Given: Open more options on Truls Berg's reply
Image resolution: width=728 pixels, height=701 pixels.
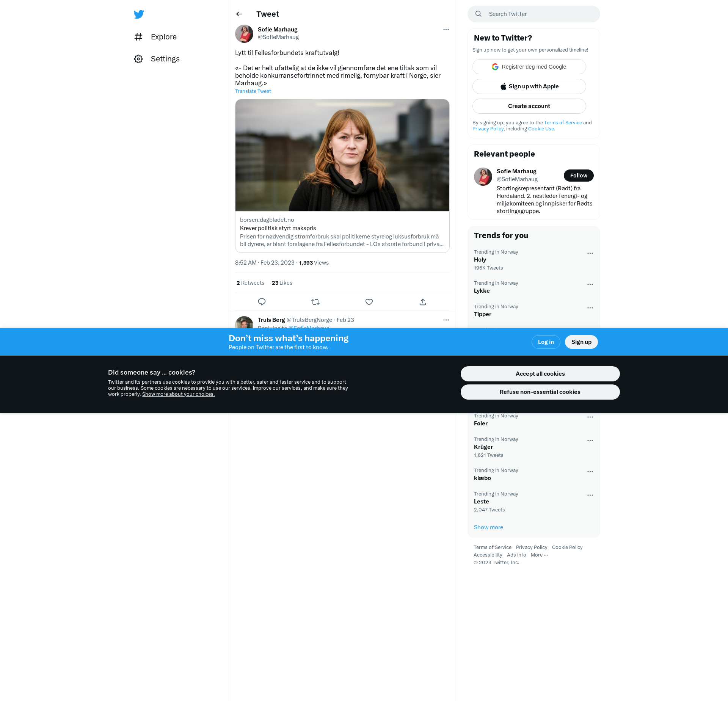Looking at the screenshot, I should (446, 320).
